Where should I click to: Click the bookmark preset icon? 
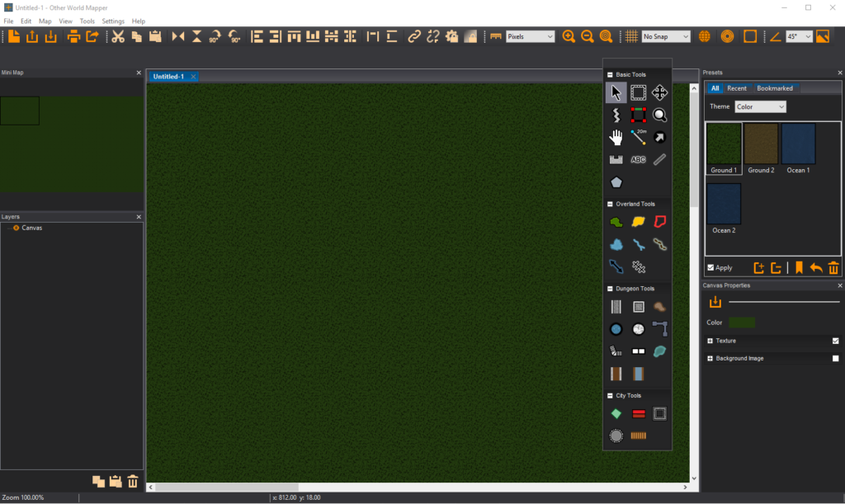click(799, 268)
